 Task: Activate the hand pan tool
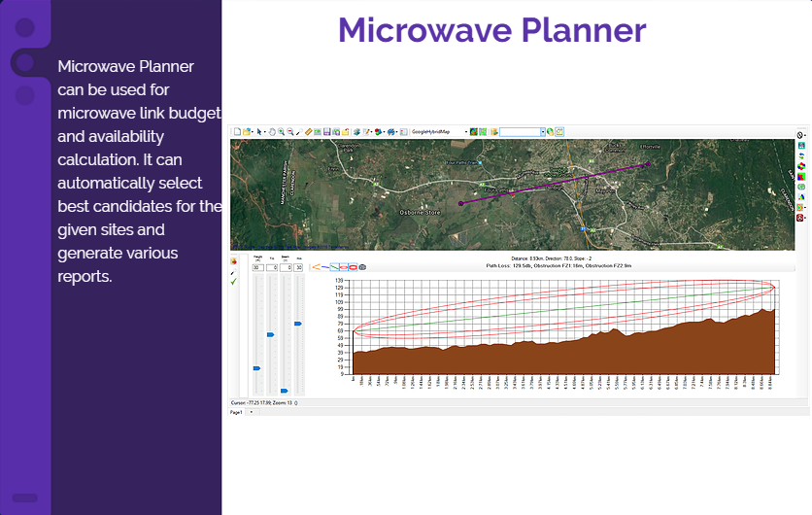(272, 132)
